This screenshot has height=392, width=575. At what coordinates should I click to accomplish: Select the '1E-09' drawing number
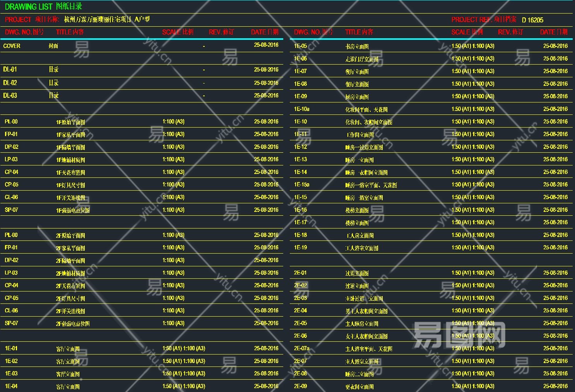pyautogui.click(x=300, y=96)
